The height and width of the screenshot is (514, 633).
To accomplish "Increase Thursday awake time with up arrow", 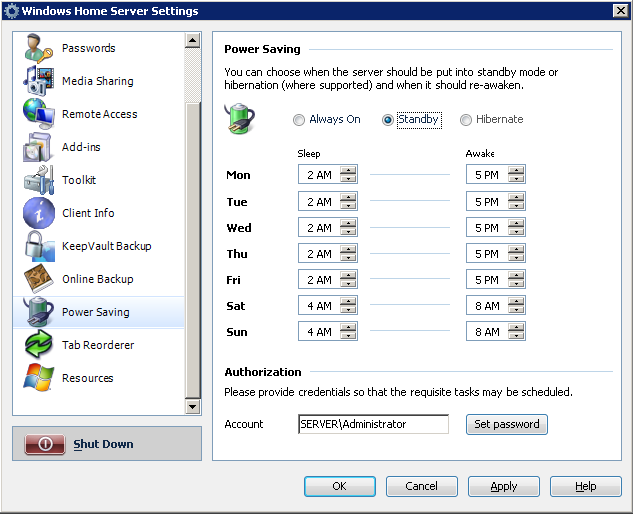I will [x=516, y=249].
